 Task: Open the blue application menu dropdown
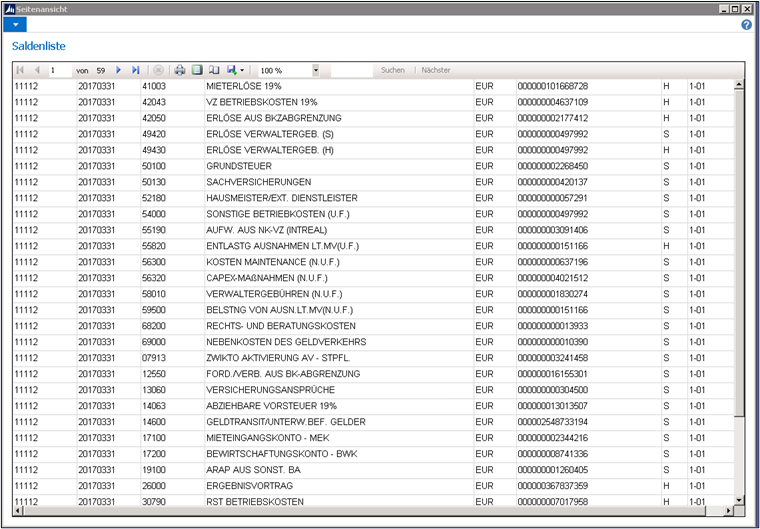point(16,24)
